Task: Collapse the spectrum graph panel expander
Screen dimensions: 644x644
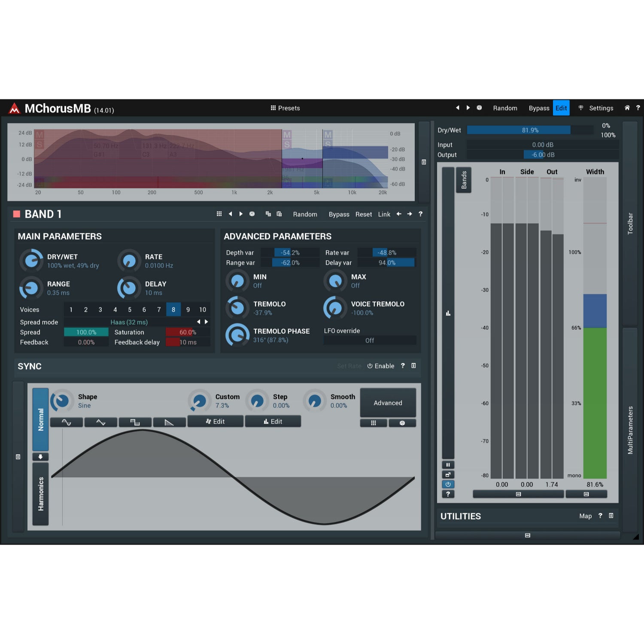Action: tap(424, 162)
